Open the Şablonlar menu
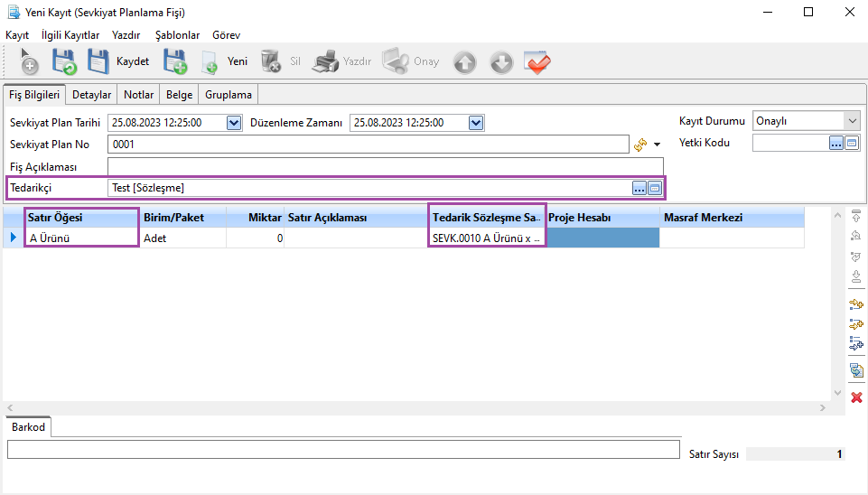Image resolution: width=868 pixels, height=495 pixels. coord(177,34)
